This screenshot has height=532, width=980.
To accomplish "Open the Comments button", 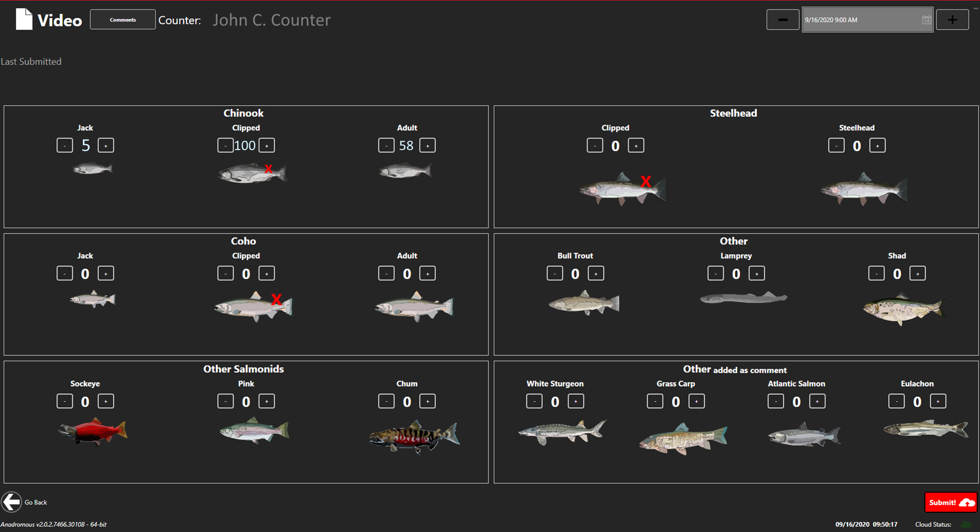I will (x=123, y=20).
